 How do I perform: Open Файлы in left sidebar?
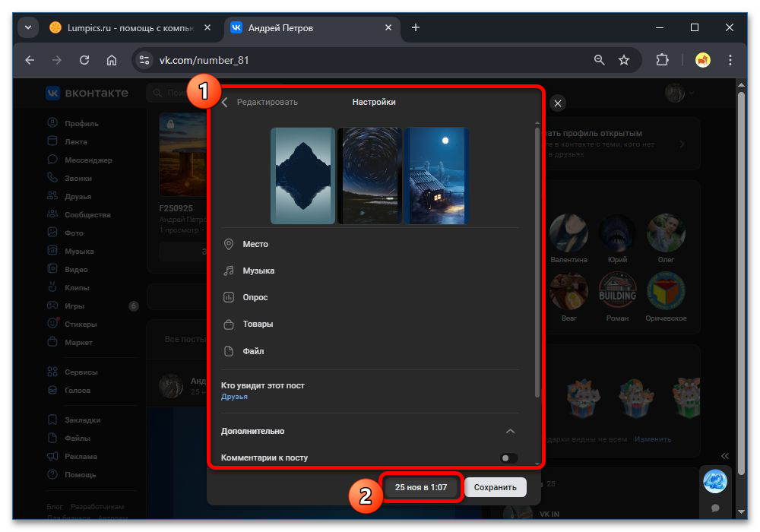(69, 439)
